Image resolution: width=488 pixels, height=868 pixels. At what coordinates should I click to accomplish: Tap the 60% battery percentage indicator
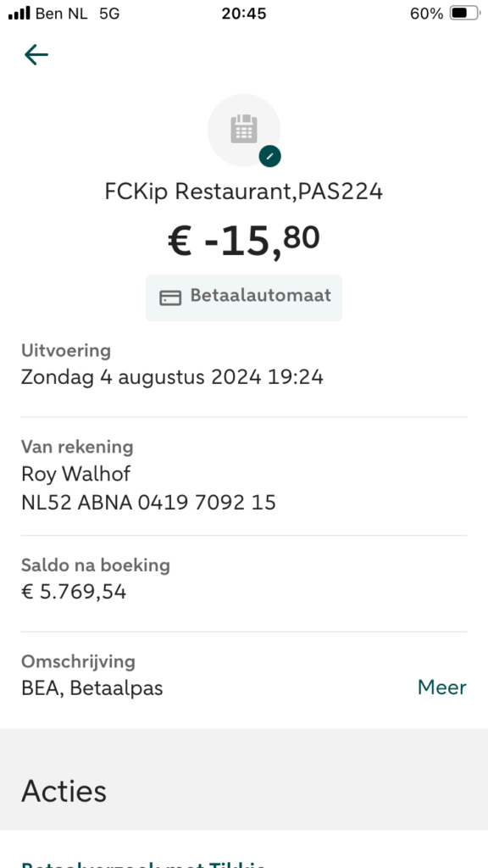click(427, 14)
